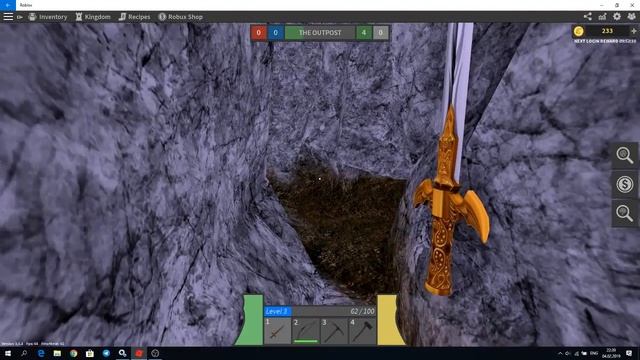Click the Level 3 experience bar
The image size is (640, 360).
click(x=320, y=311)
